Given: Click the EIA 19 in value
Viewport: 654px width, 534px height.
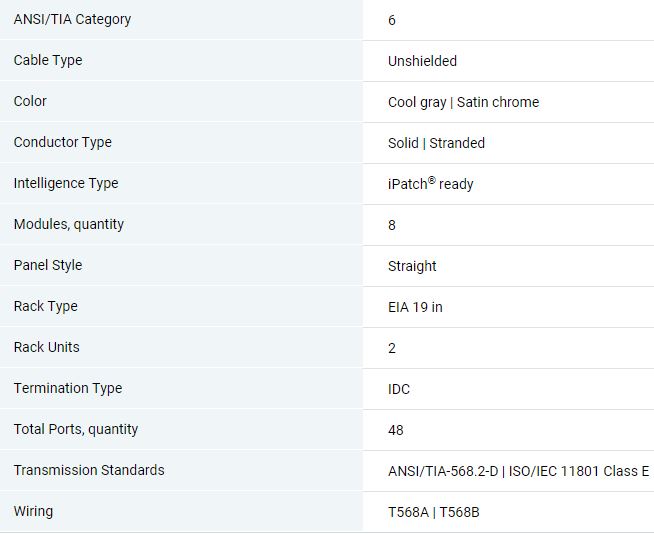Looking at the screenshot, I should pos(415,307).
